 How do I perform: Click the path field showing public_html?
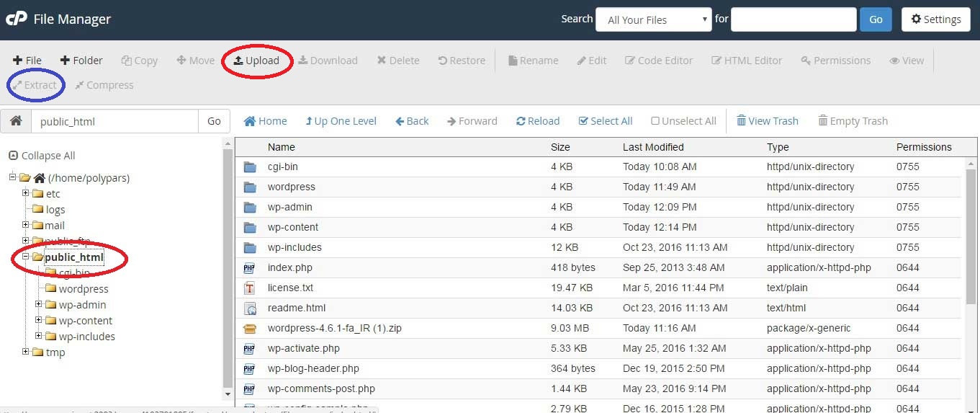point(114,121)
